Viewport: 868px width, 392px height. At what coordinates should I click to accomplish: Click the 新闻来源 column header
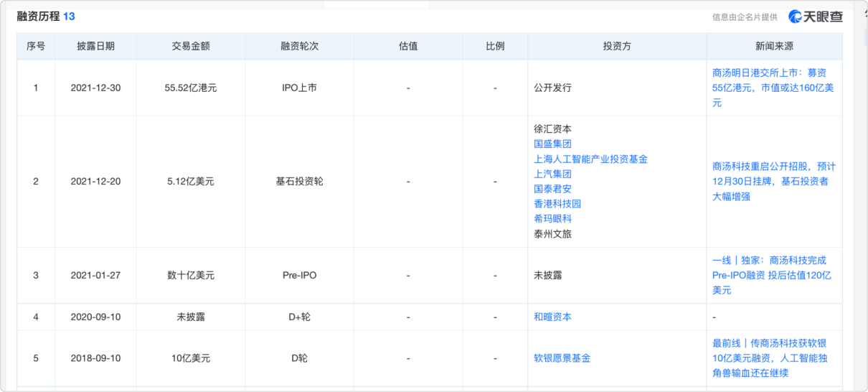[774, 46]
